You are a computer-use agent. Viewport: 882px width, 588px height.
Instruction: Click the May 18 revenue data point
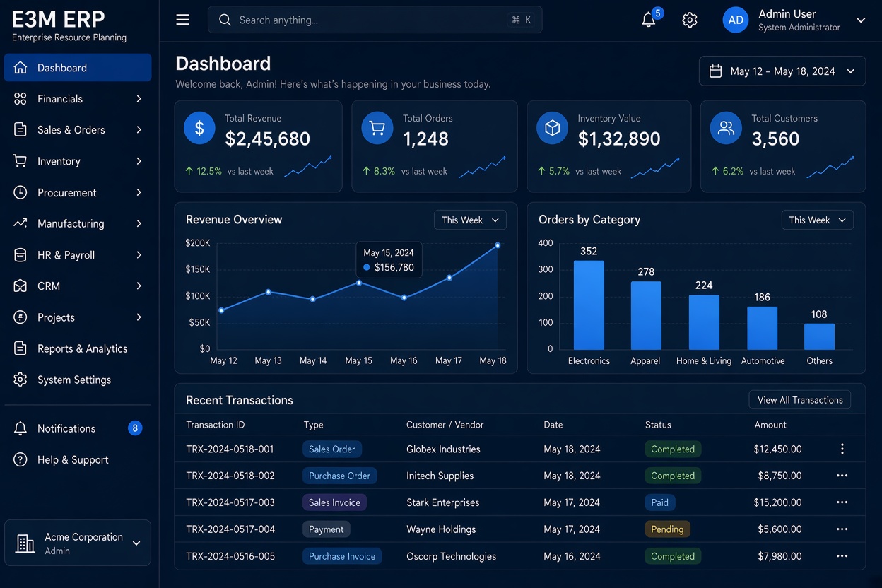tap(498, 245)
